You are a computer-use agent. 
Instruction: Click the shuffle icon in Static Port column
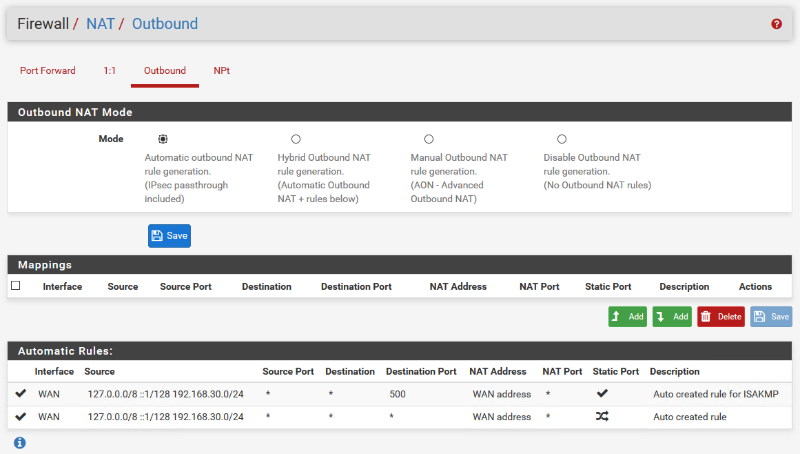point(602,416)
